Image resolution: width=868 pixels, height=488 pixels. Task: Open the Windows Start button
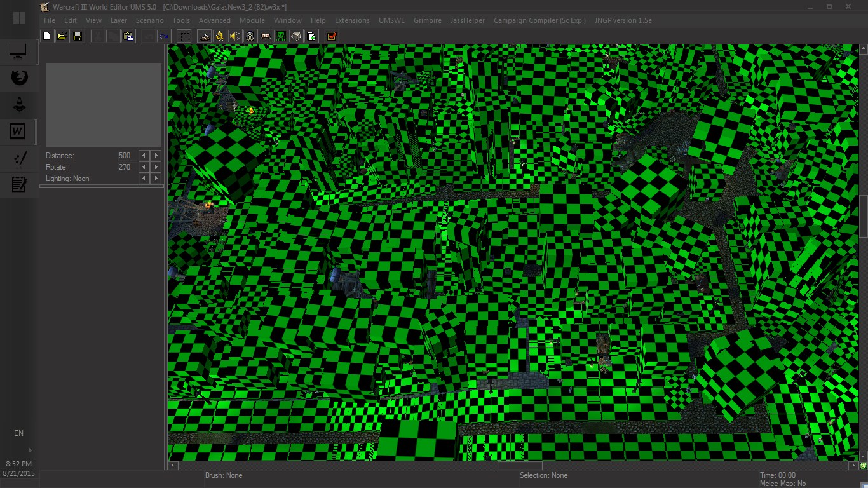point(19,18)
